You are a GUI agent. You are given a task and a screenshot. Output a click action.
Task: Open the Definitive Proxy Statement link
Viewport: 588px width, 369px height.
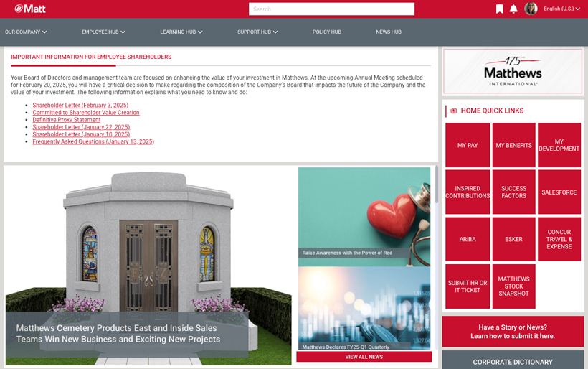click(x=67, y=120)
